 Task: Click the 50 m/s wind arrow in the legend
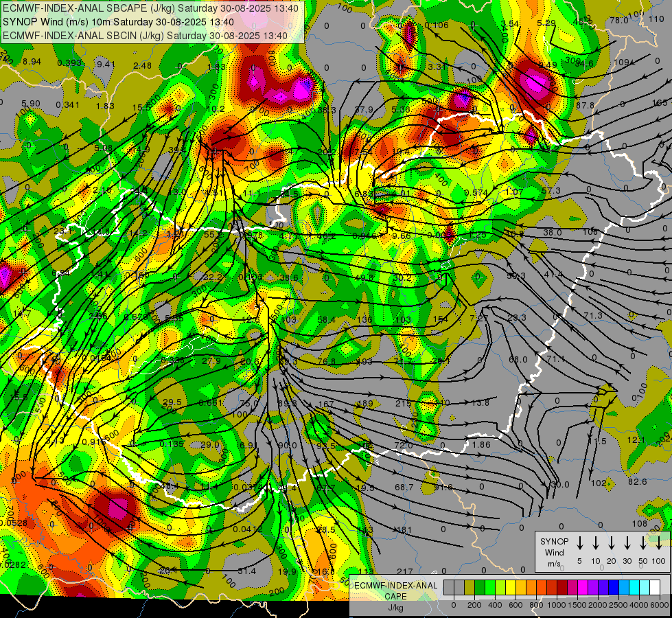coord(643,543)
